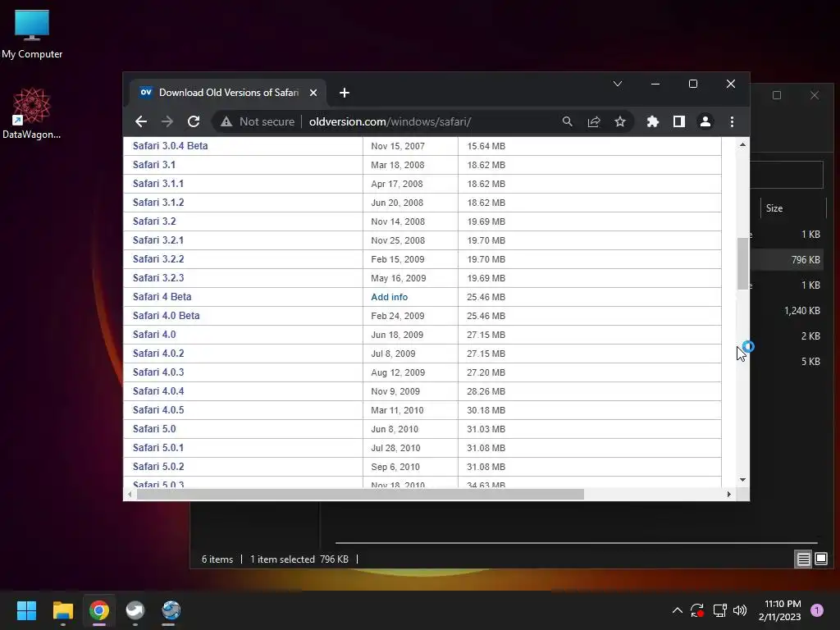The width and height of the screenshot is (840, 630).
Task: Click Chrome icon on taskbar
Action: pyautogui.click(x=99, y=610)
